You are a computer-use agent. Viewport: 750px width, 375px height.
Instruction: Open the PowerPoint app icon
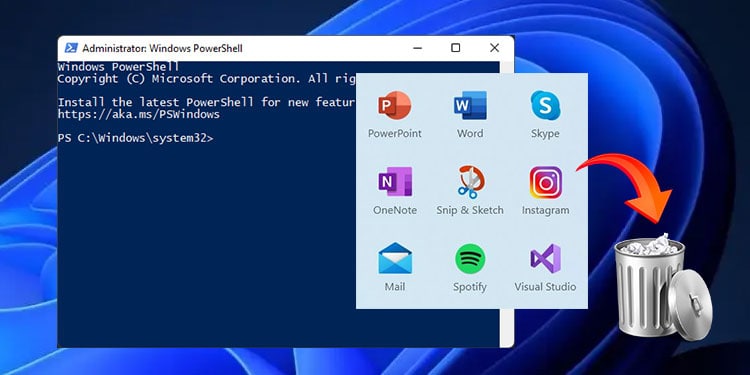point(395,106)
